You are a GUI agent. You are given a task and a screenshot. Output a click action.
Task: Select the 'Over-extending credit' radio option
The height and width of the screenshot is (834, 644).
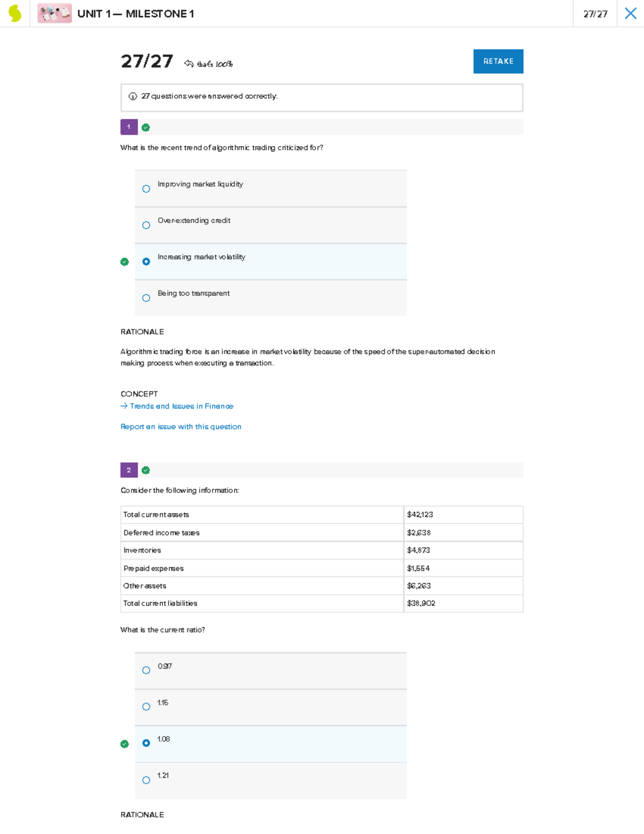click(x=146, y=226)
